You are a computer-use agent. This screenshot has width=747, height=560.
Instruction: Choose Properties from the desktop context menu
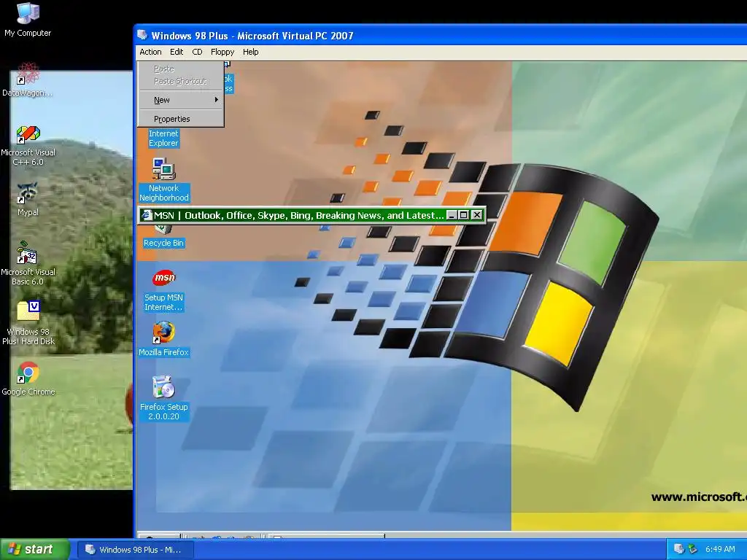[x=181, y=119]
